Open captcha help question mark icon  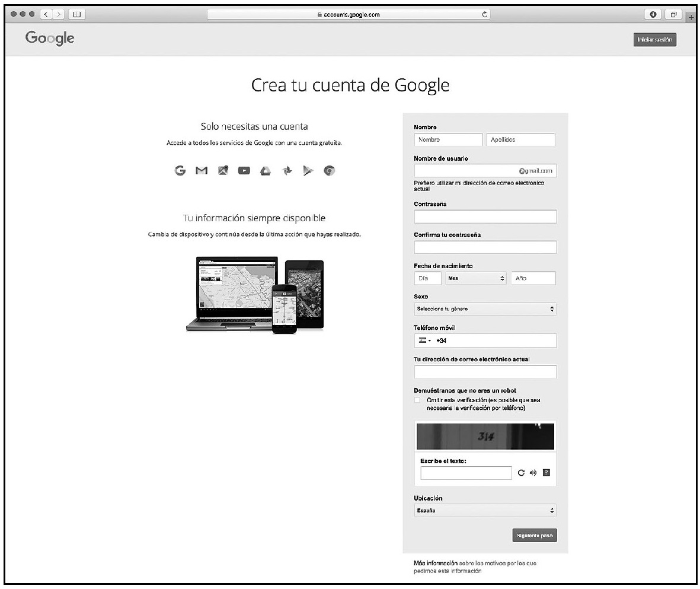tap(546, 473)
